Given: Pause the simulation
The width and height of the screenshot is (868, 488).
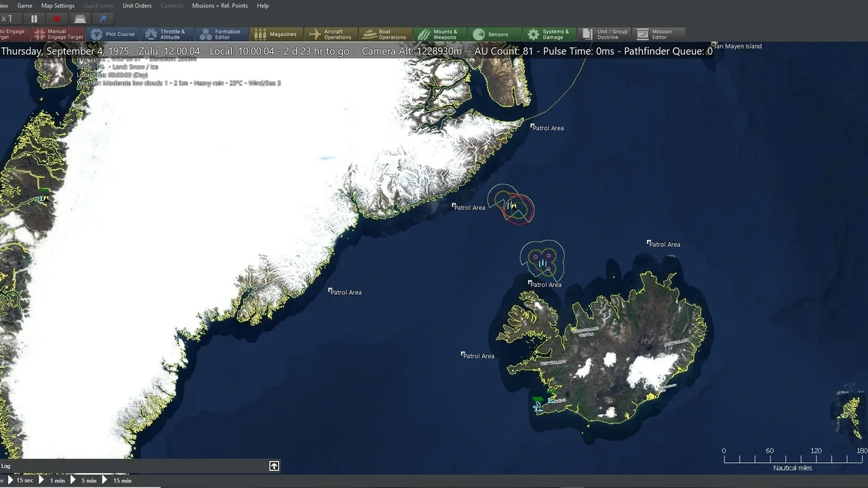Looking at the screenshot, I should (34, 19).
